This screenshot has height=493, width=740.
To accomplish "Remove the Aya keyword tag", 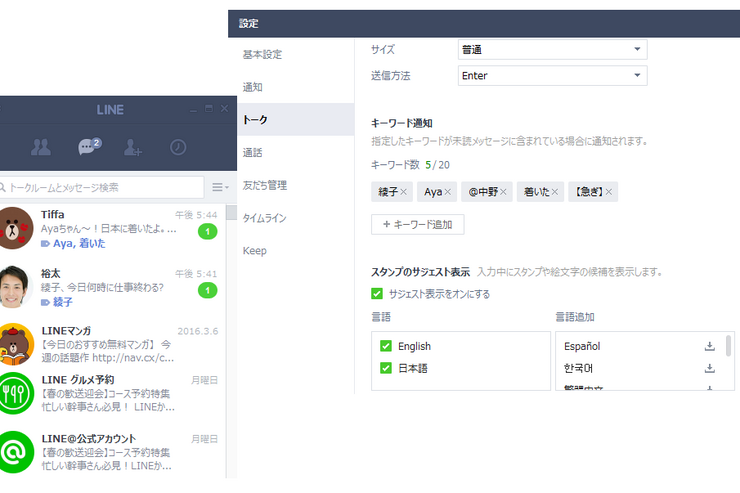I will [x=447, y=192].
